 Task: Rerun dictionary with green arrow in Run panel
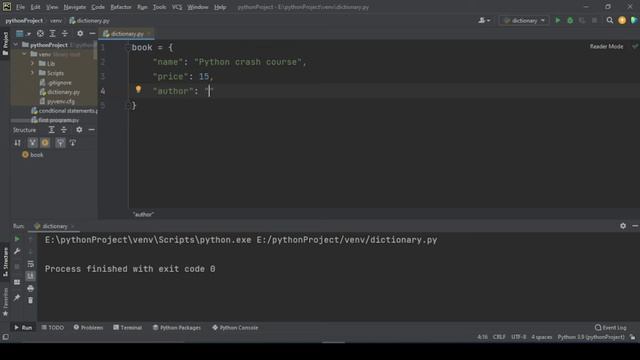(x=17, y=239)
